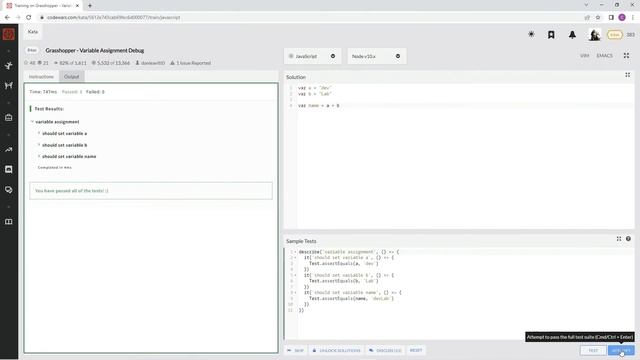Viewport: 640px width, 360px height.
Task: Open the Discussions speech-bubbles sidebar icon
Action: pos(9,190)
